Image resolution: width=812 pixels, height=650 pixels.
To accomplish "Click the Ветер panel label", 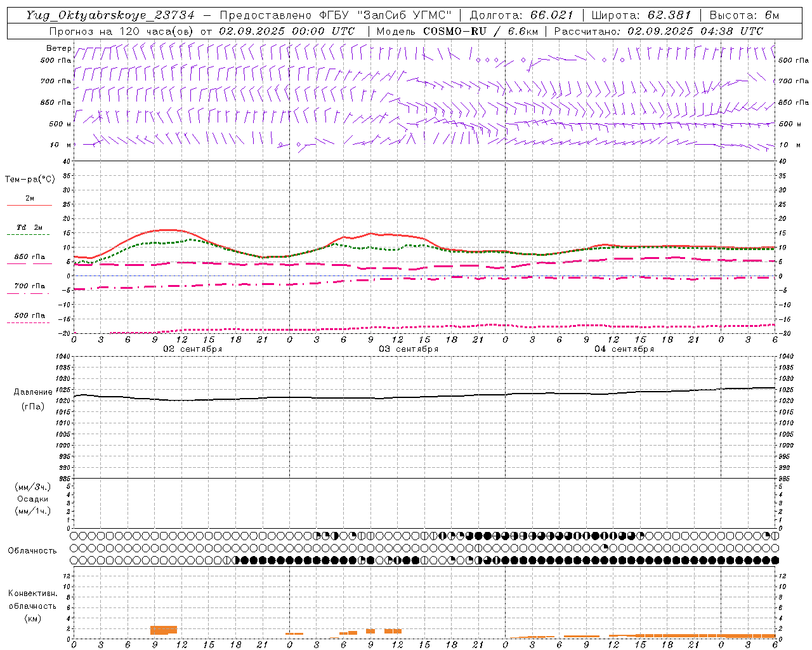I will point(58,48).
